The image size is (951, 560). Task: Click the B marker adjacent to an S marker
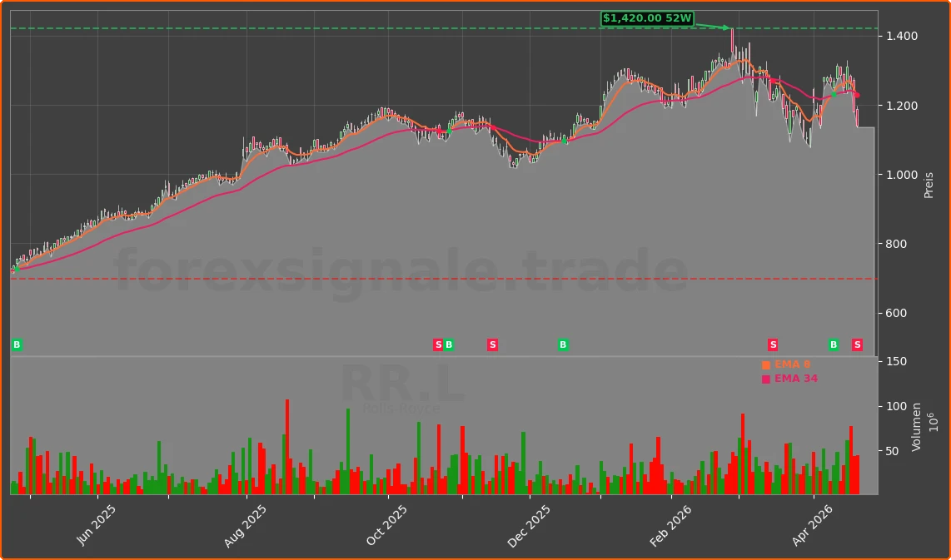point(449,344)
